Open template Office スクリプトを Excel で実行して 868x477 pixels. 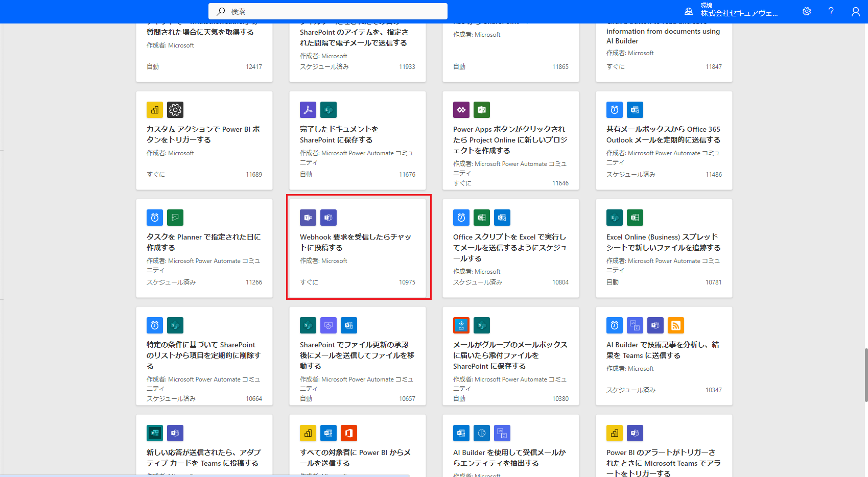(510, 248)
